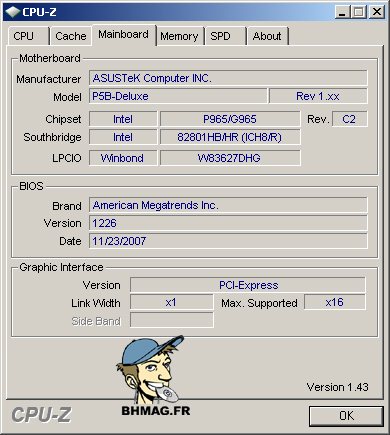Switch to the CPU tab
The width and height of the screenshot is (390, 435).
tap(28, 36)
